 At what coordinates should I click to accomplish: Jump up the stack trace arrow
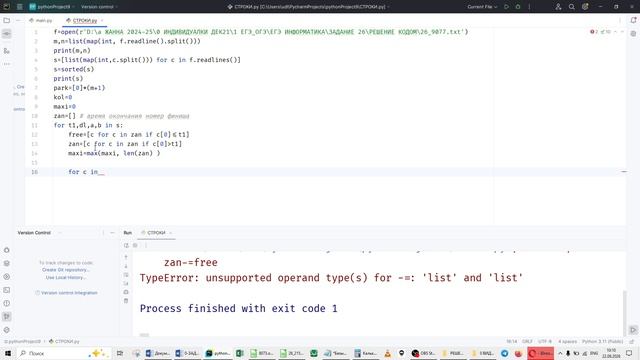coord(126,257)
